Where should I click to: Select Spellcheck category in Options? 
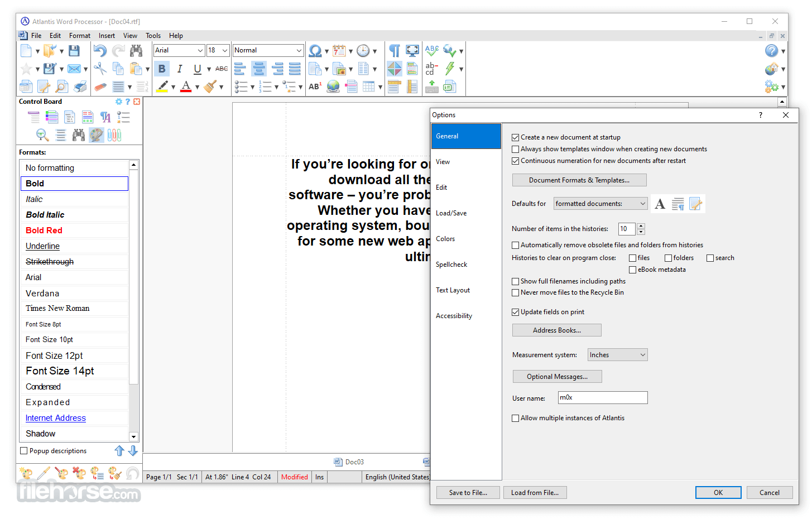466,265
